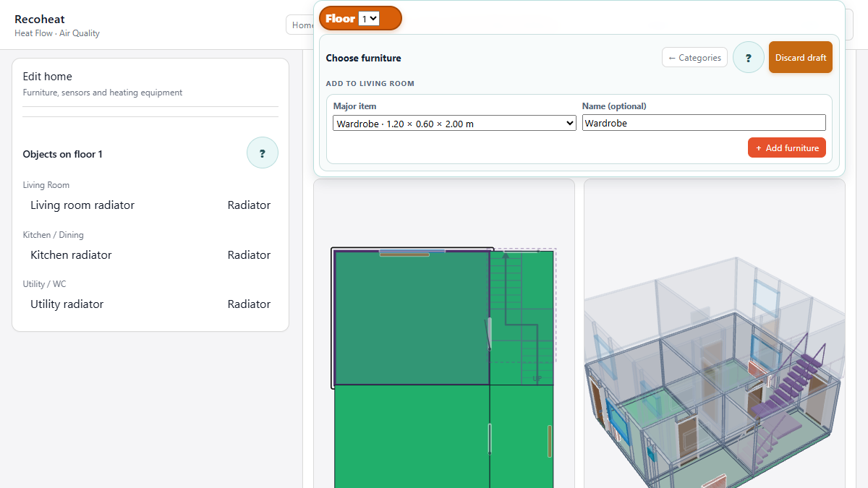Discard the furniture draft

(801, 57)
